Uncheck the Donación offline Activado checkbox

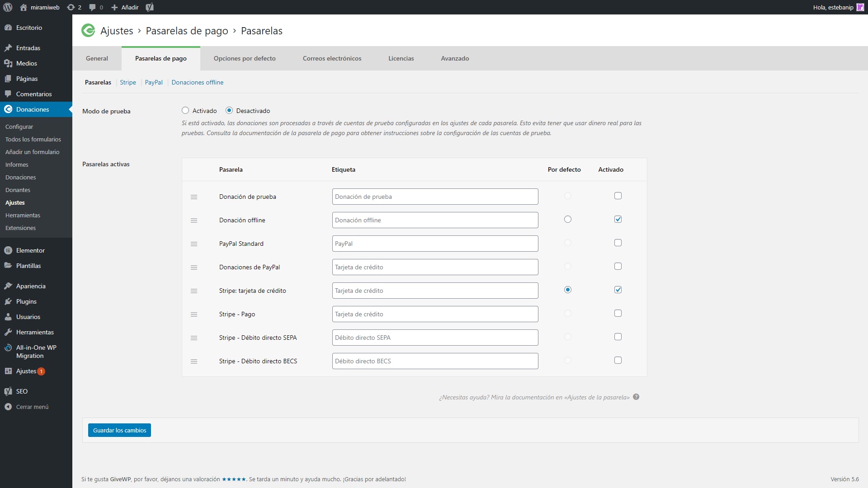tap(618, 219)
